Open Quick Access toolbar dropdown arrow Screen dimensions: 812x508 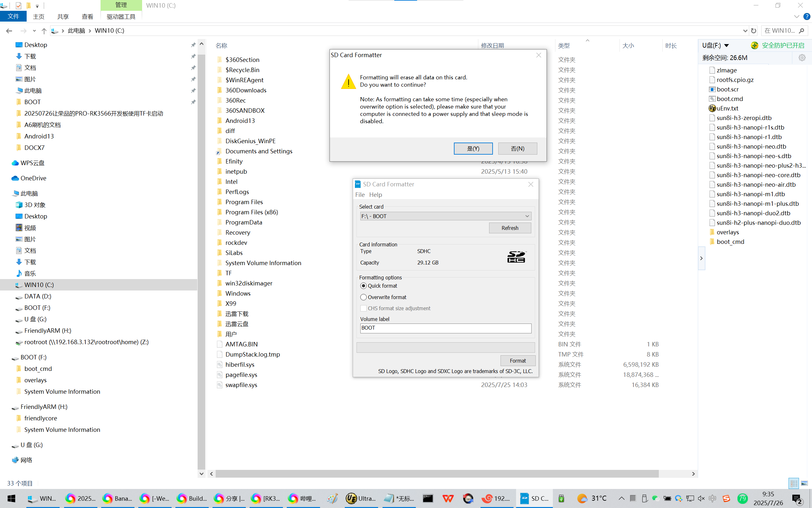coord(37,6)
